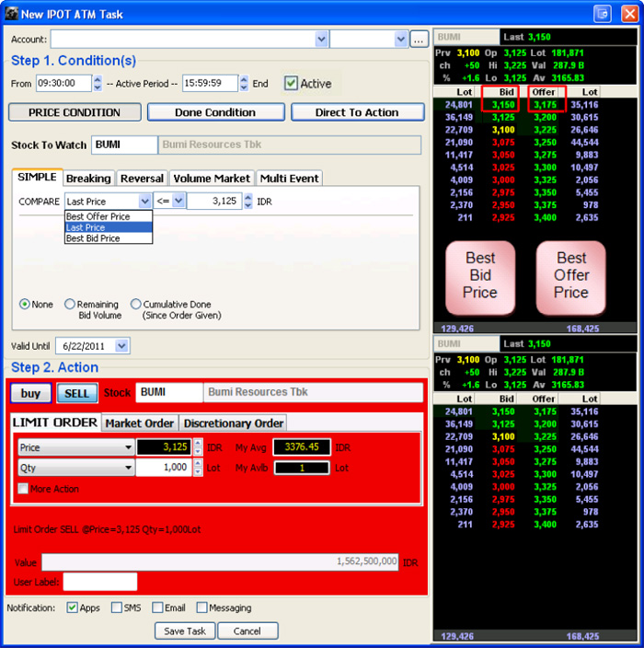Click offer price 3,400 in lower order book
This screenshot has width=644, height=648.
click(546, 524)
